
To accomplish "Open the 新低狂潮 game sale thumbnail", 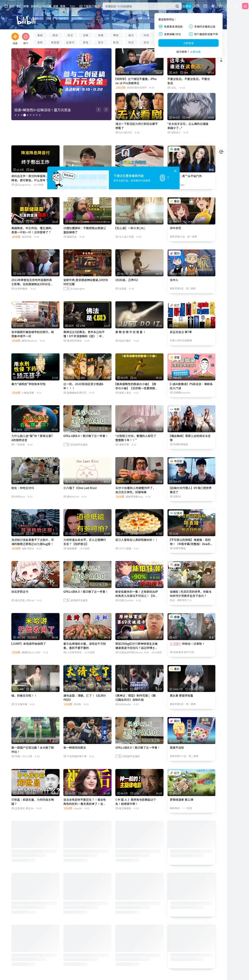I will pyautogui.click(x=140, y=574).
